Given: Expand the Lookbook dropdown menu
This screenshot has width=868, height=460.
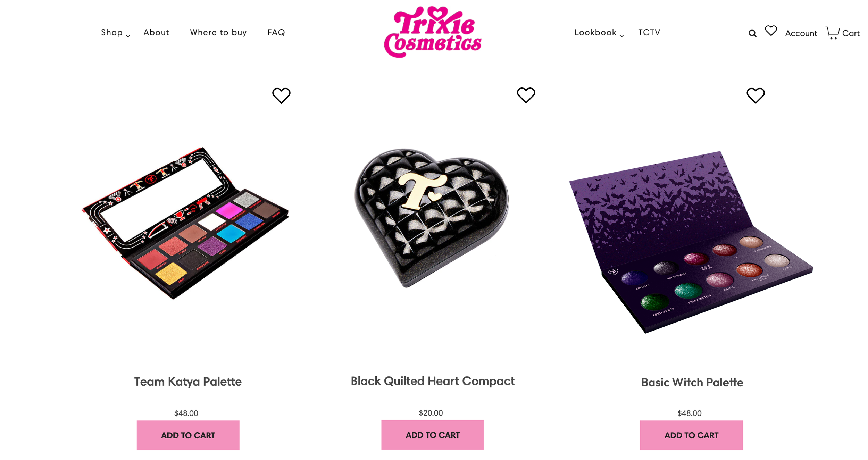Looking at the screenshot, I should pos(599,33).
